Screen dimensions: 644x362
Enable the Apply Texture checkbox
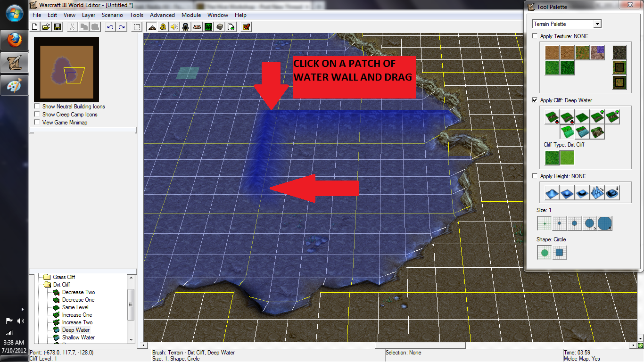(535, 36)
